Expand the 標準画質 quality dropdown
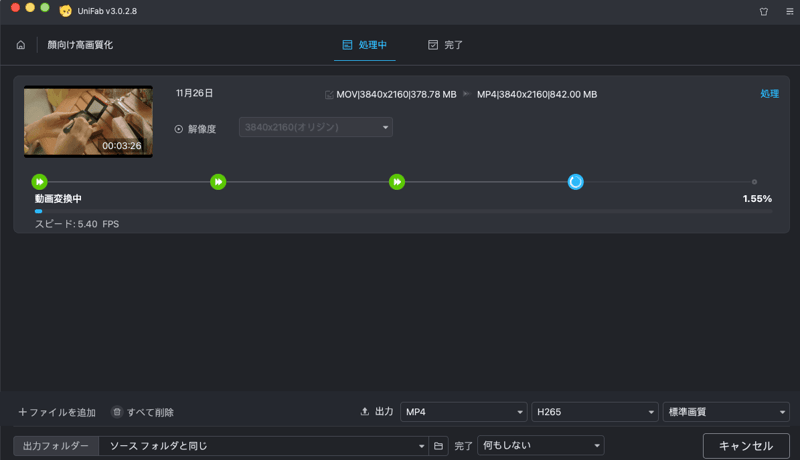 [725, 412]
